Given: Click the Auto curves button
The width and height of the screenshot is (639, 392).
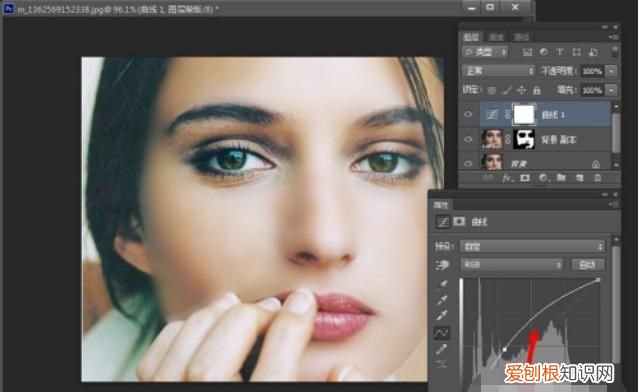Looking at the screenshot, I should point(587,265).
